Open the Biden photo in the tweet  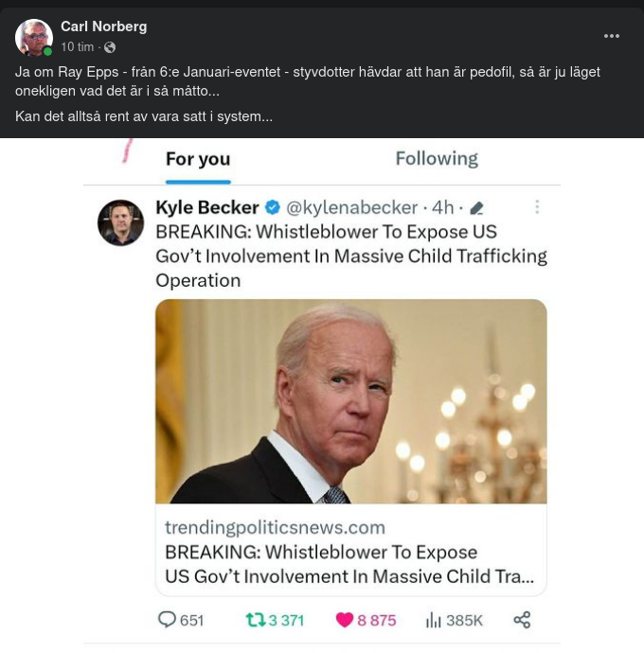pyautogui.click(x=350, y=401)
